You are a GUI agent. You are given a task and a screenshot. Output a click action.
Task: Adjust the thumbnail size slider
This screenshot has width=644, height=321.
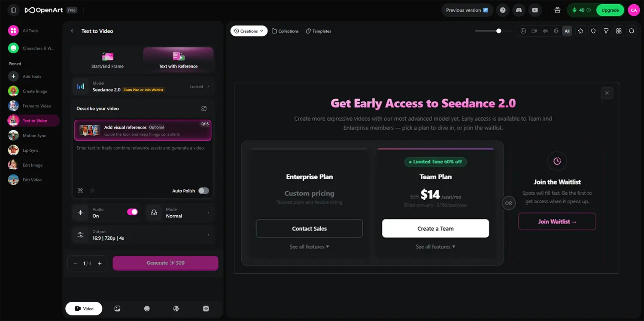pos(498,31)
